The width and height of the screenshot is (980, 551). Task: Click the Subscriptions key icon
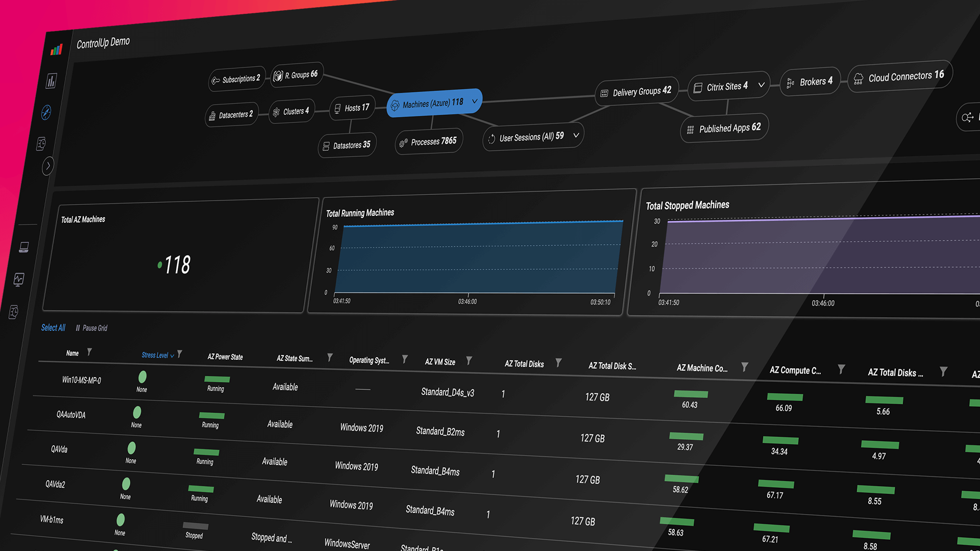[216, 81]
